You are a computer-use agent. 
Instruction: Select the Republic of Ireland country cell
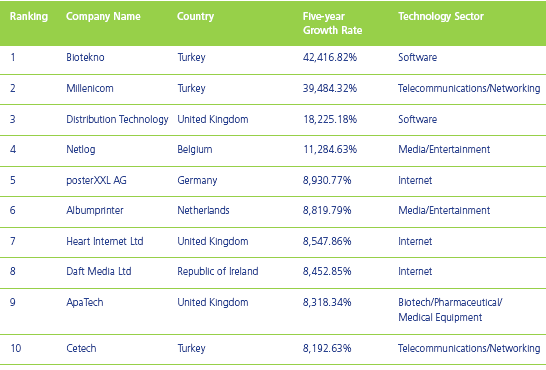click(218, 271)
